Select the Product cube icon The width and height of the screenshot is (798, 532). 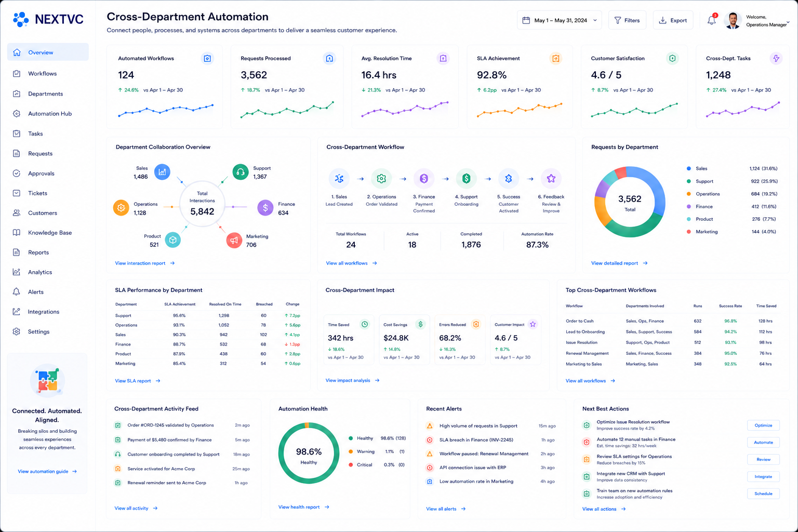tap(173, 240)
